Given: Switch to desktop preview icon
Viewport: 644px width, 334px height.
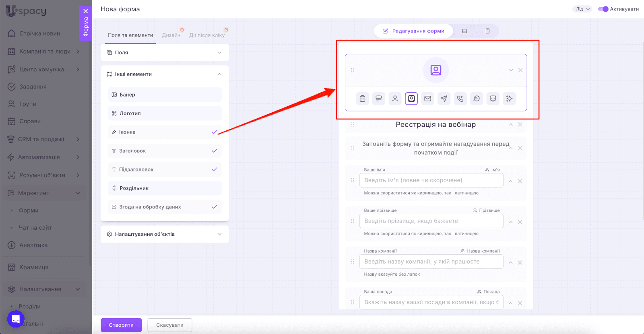Looking at the screenshot, I should pos(464,31).
